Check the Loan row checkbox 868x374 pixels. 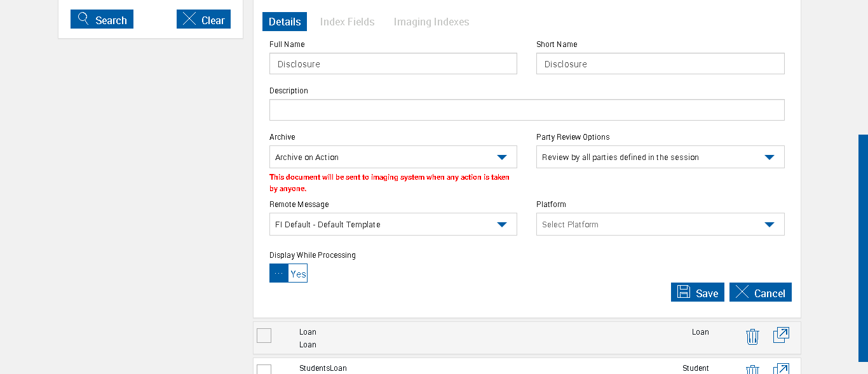coord(264,335)
